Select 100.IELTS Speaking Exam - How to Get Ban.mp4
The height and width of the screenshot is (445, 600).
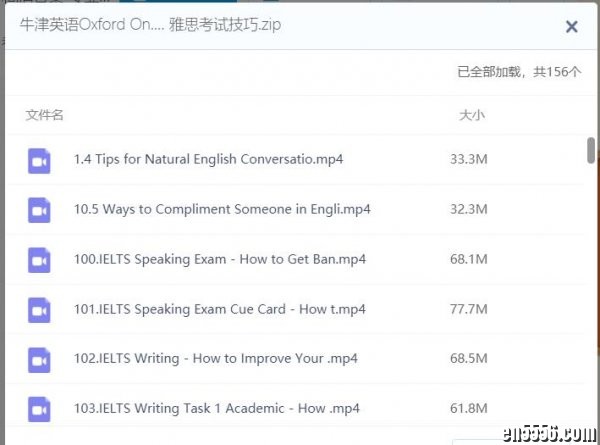coord(219,260)
